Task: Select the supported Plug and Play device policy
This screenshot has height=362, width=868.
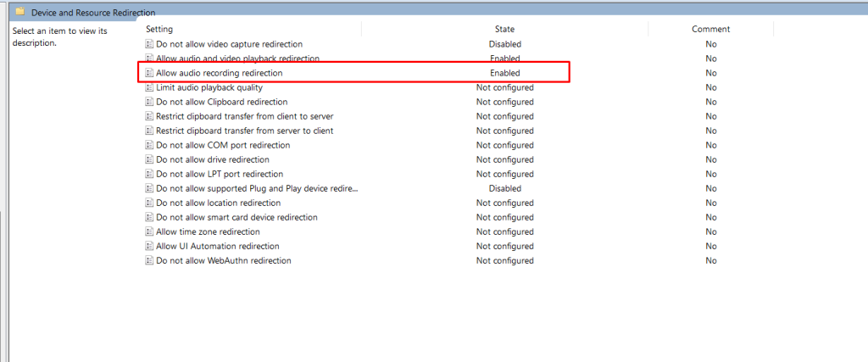Action: click(x=257, y=188)
